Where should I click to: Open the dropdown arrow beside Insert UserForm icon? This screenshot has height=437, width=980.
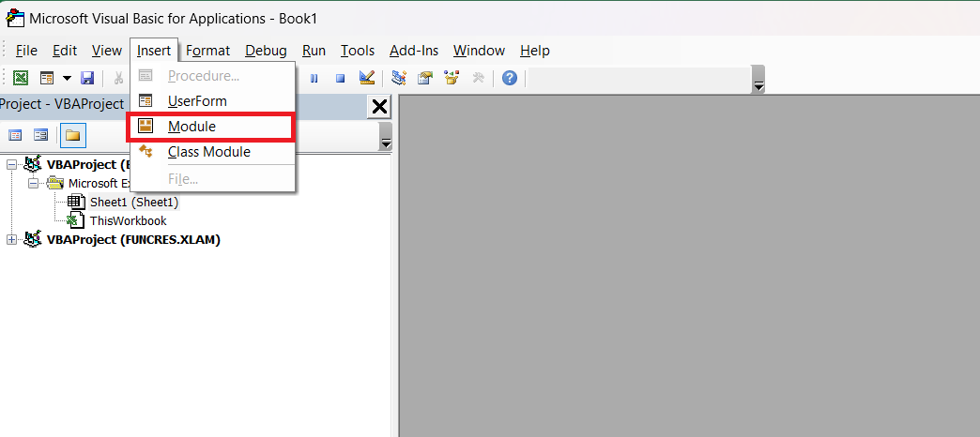(x=67, y=78)
